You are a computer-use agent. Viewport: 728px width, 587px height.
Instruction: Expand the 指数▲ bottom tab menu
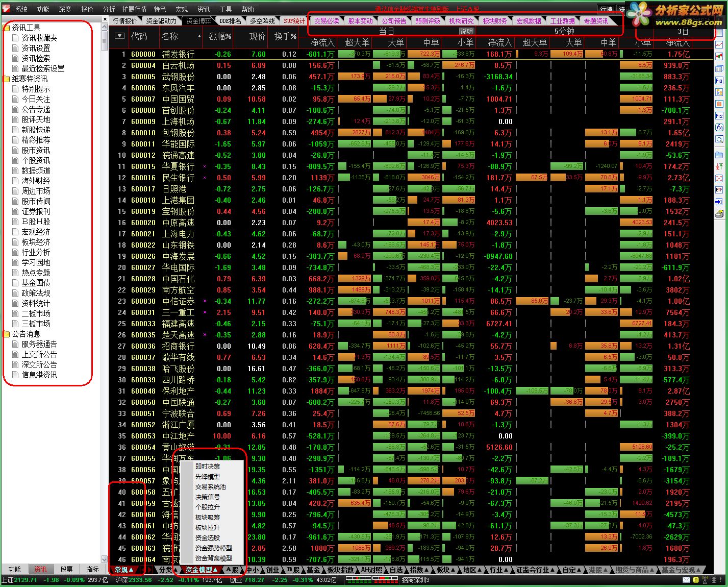click(420, 570)
